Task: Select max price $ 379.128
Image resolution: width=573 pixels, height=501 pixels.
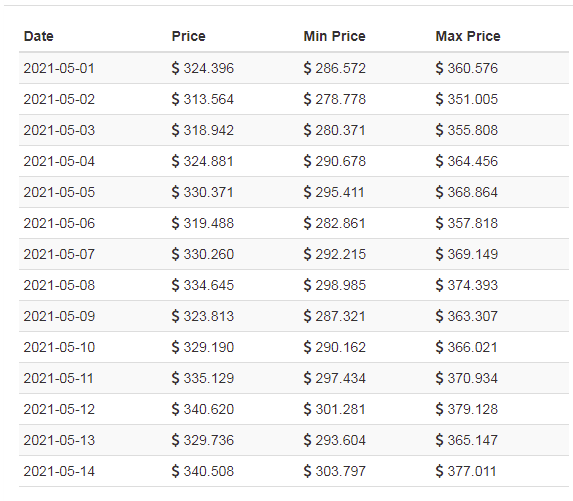Action: pos(466,409)
